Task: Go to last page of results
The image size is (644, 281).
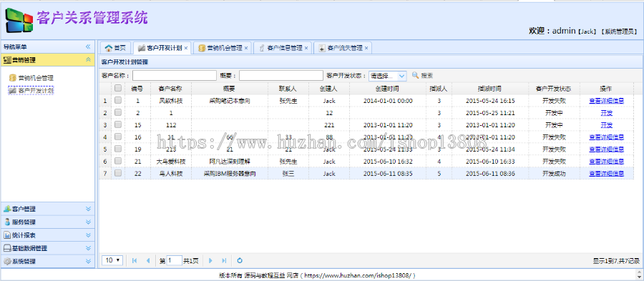Action: coord(224,260)
